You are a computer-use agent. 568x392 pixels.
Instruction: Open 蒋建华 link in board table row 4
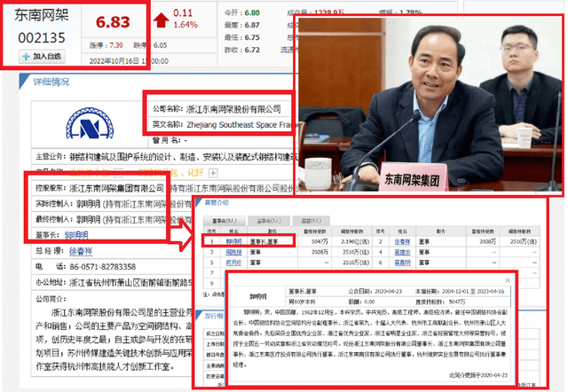tap(402, 252)
